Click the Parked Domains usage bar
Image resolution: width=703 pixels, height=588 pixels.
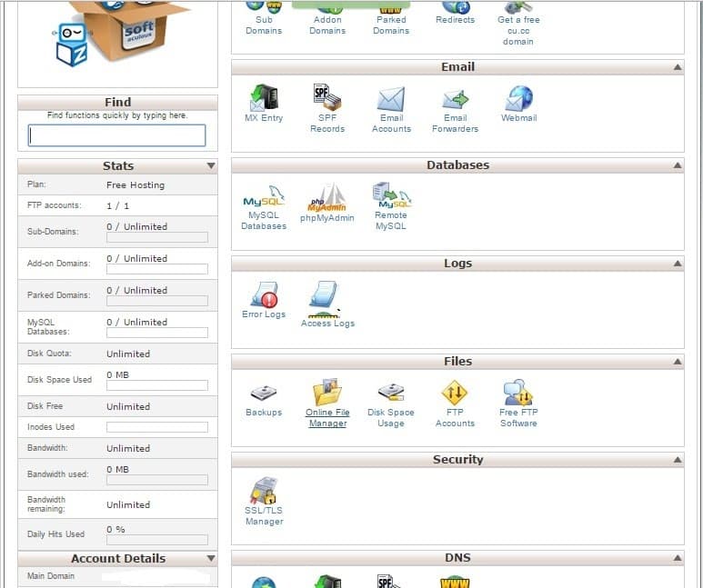[x=157, y=301]
